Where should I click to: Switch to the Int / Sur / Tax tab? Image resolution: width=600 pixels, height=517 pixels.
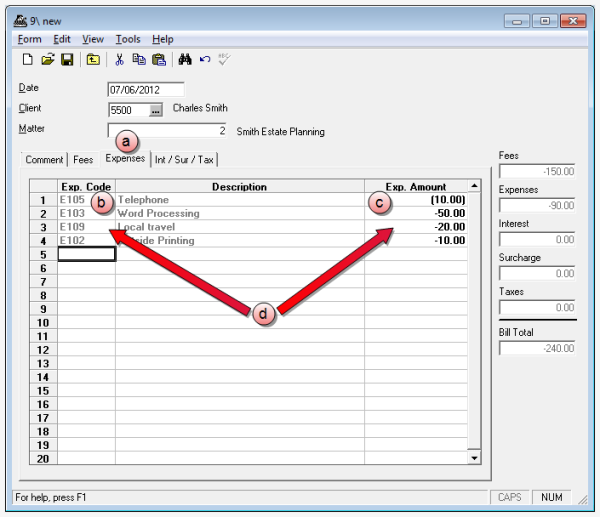coord(184,160)
